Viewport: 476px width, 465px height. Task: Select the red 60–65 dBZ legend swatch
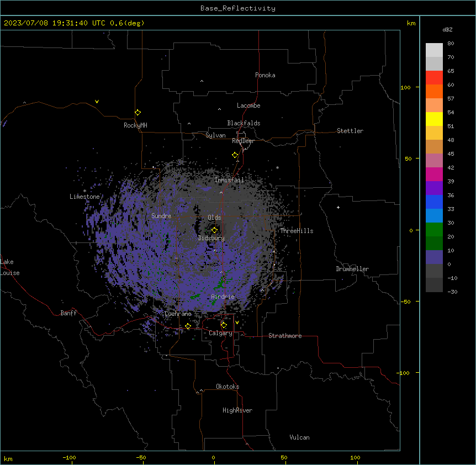[434, 77]
